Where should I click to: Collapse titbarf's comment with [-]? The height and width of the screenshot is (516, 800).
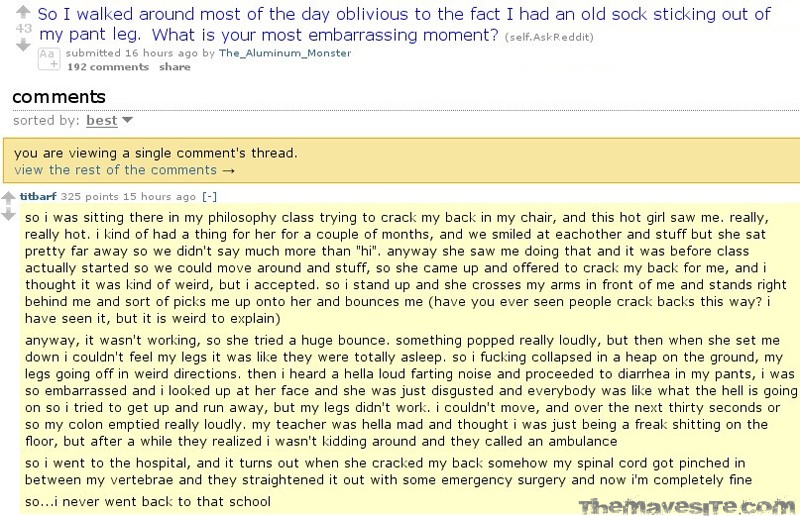click(x=209, y=196)
